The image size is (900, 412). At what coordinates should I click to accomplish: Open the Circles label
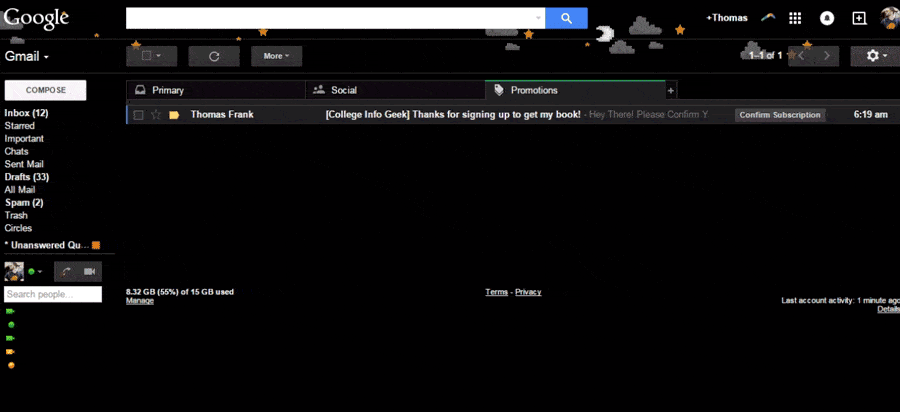click(x=18, y=228)
